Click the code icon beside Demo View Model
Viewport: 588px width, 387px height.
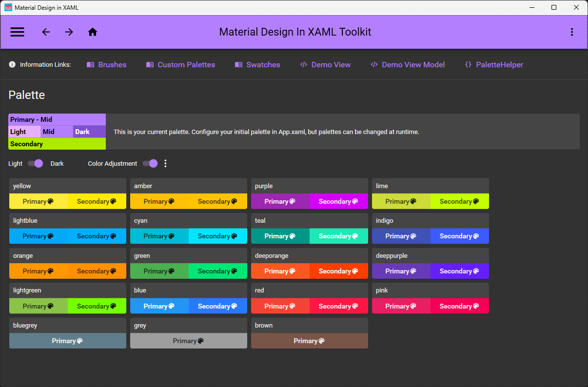coord(374,64)
